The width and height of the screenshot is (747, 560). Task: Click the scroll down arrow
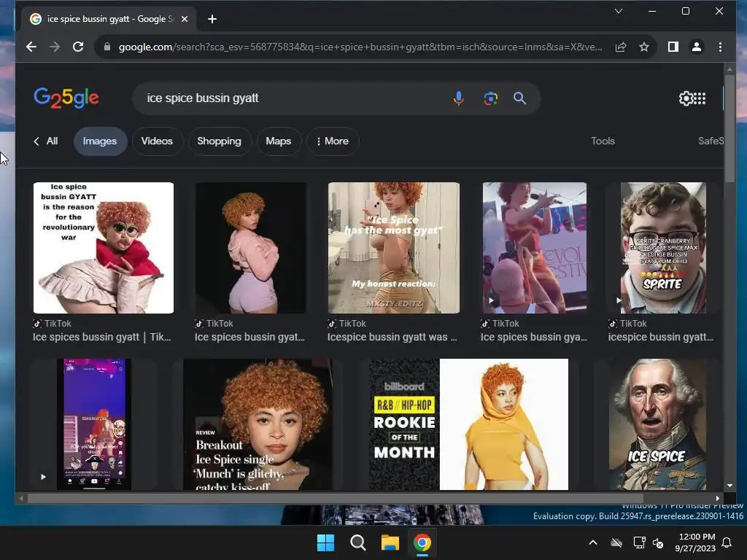pos(729,486)
